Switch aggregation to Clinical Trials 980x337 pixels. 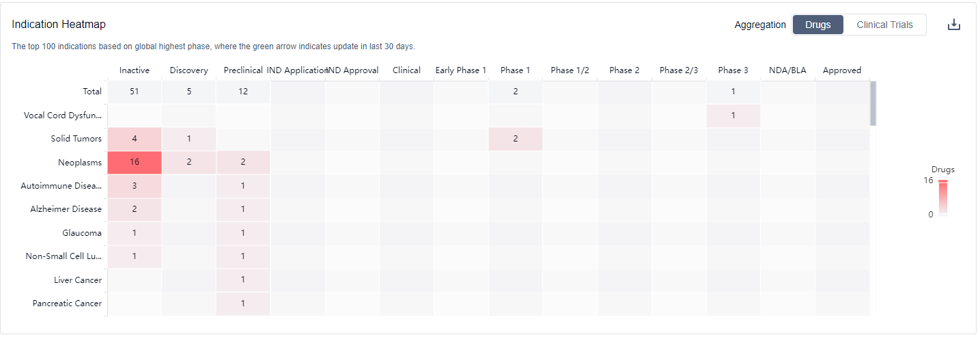(884, 25)
